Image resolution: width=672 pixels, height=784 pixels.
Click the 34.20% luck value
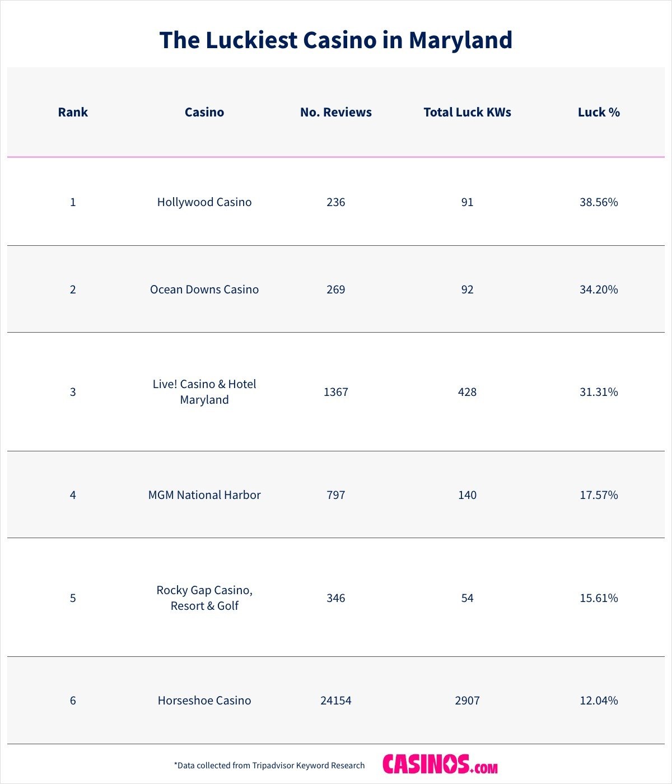[599, 290]
